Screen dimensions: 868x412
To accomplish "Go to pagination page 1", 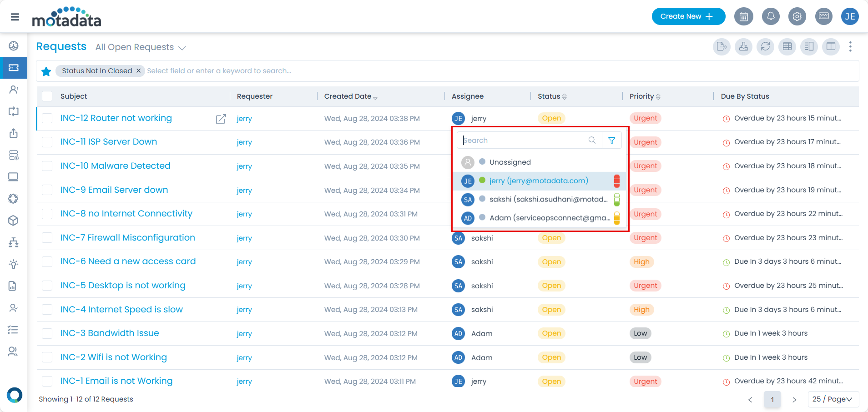I will [x=772, y=400].
